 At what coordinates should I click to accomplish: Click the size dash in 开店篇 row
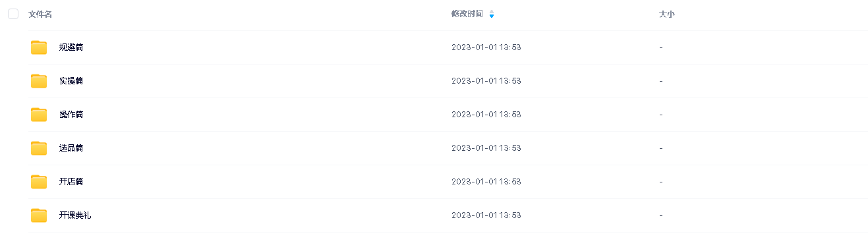click(x=661, y=182)
